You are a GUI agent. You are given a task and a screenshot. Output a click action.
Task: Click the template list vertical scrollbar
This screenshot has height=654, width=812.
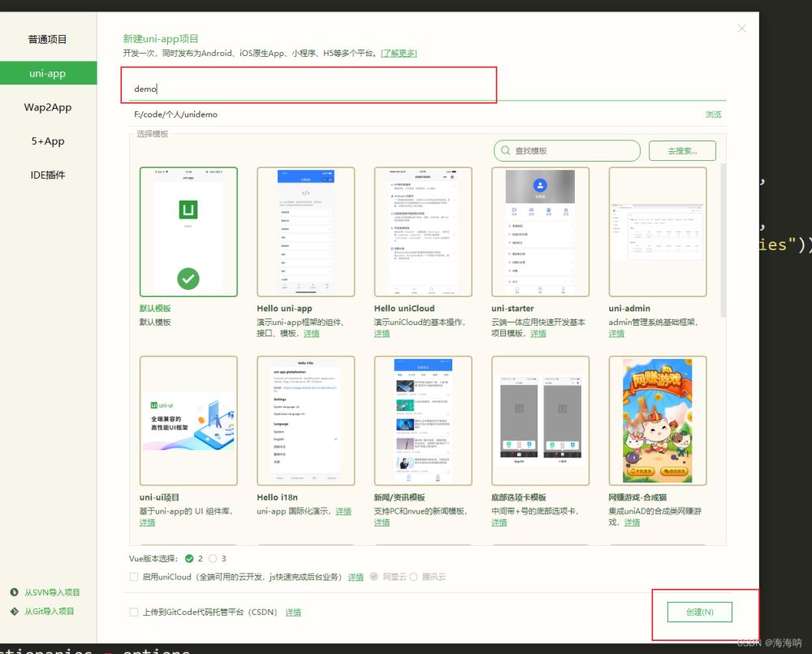723,244
